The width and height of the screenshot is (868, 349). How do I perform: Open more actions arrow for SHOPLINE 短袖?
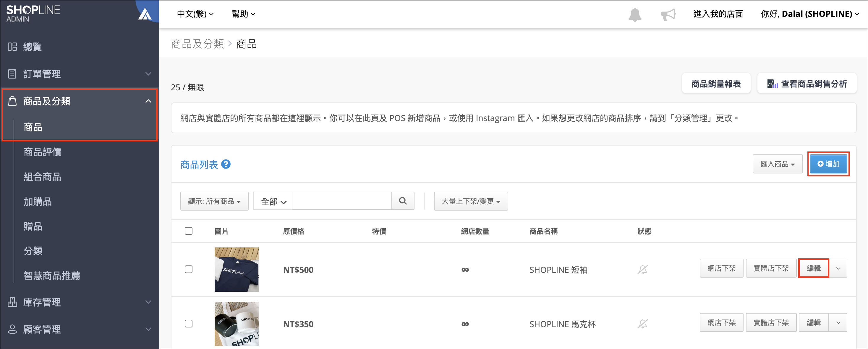point(838,268)
